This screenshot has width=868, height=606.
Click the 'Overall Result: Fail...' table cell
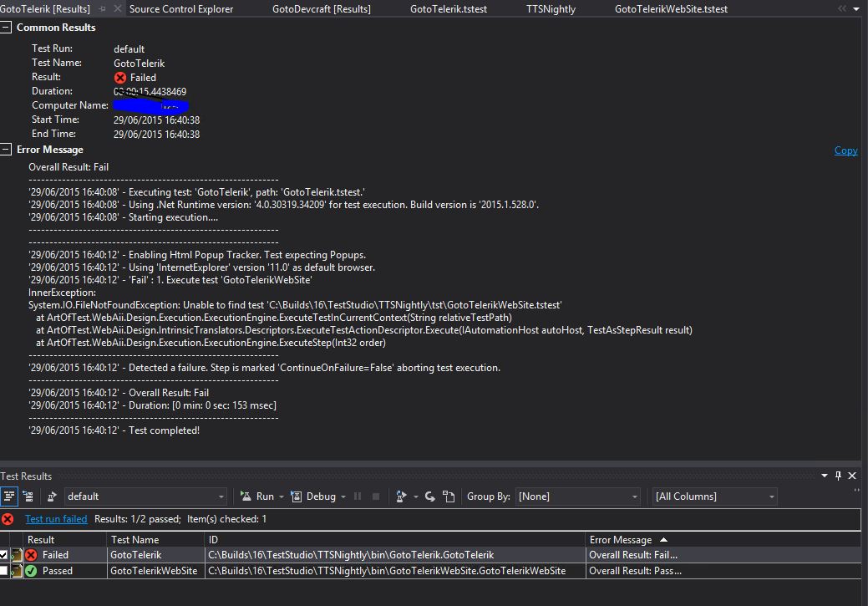[x=723, y=554]
